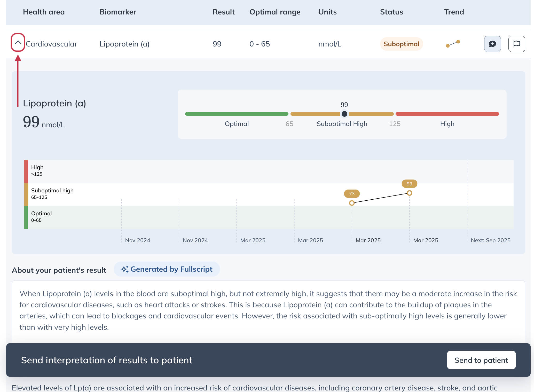Click the 65 threshold label on range bar
534x392 pixels.
pyautogui.click(x=289, y=124)
